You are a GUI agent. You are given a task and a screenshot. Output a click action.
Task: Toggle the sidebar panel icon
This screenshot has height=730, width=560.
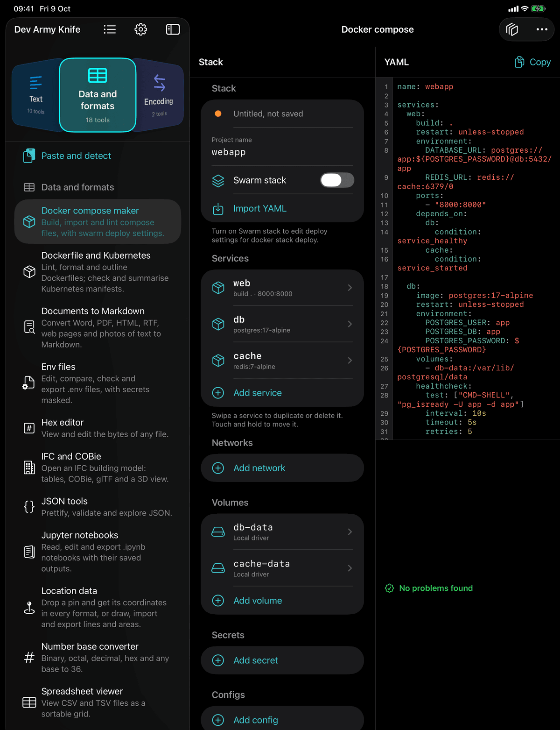(x=173, y=29)
